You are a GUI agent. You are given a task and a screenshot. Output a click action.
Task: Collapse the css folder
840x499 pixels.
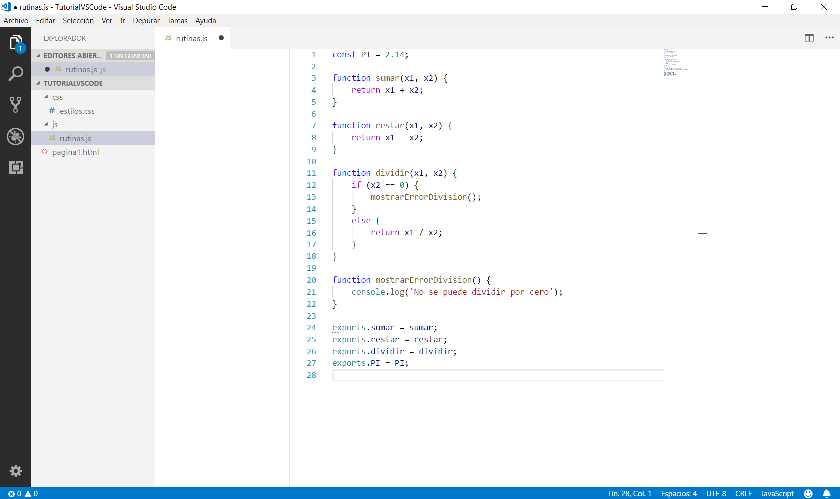(46, 97)
